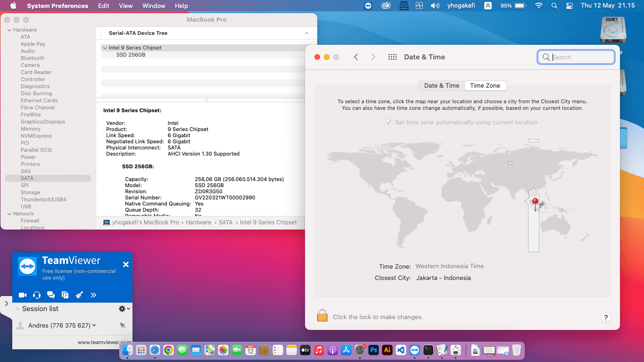Viewport: 644px width, 362px height.
Task: Open Terminal from the dock
Action: 428,350
